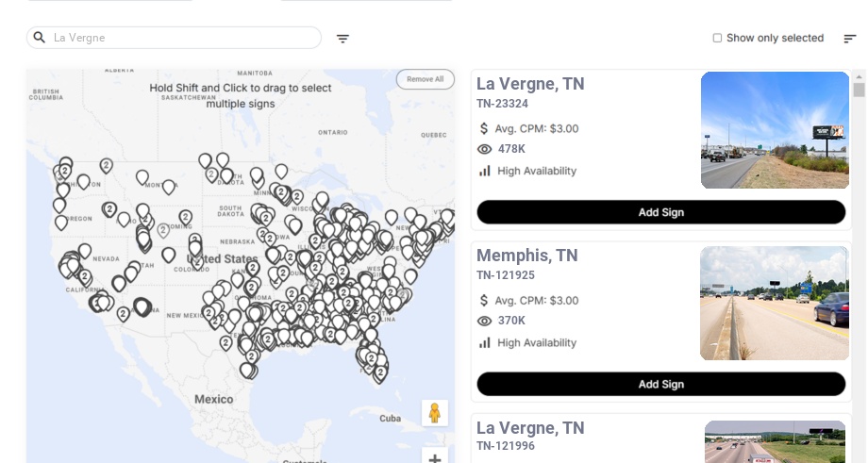Click the map marker near Cuba label
This screenshot has width=868, height=463.
(x=380, y=372)
